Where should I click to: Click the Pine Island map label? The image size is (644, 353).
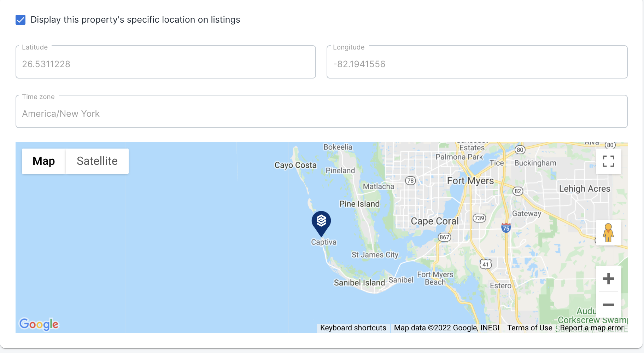359,204
